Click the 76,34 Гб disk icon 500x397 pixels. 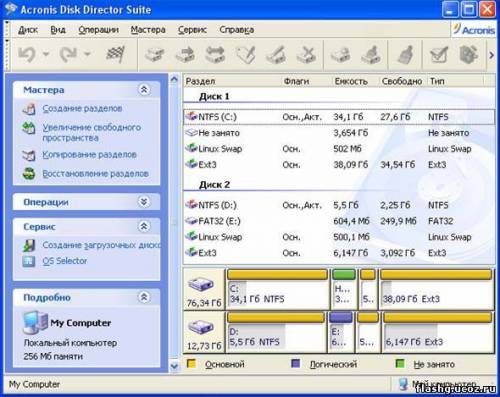click(x=201, y=285)
